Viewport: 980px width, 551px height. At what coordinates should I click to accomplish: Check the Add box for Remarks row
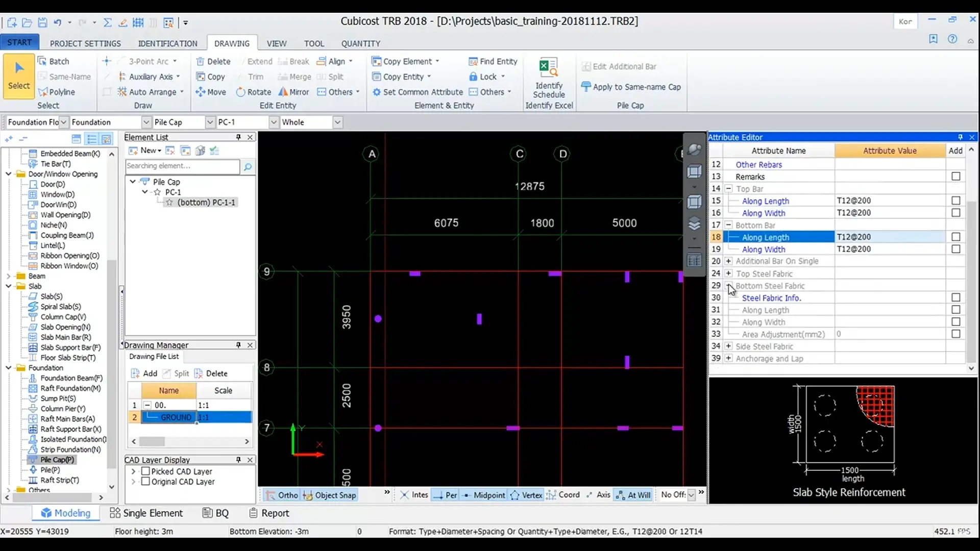click(955, 177)
